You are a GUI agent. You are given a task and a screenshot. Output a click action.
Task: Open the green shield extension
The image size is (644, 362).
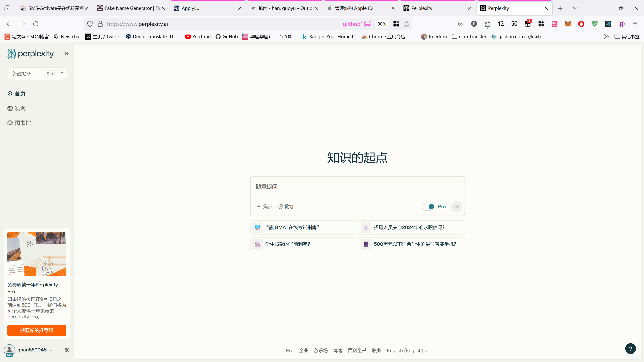pos(595,24)
